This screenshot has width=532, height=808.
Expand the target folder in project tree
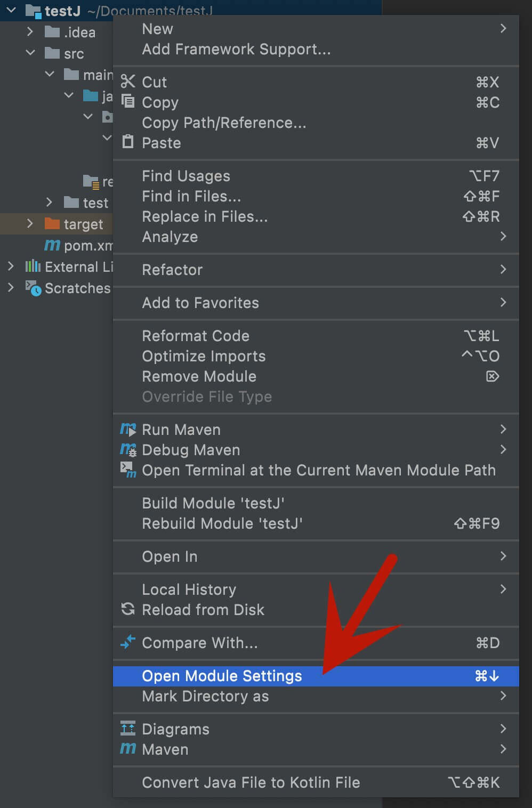point(30,224)
